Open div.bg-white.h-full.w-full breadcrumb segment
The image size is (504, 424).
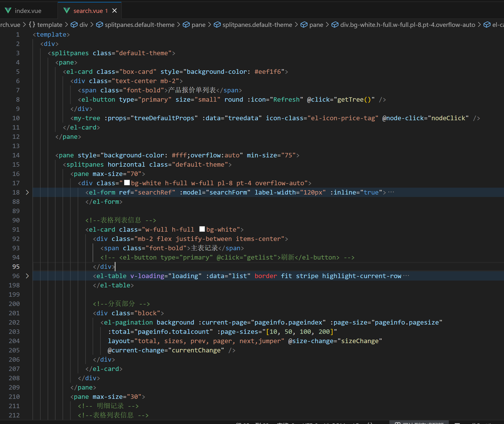(x=407, y=25)
